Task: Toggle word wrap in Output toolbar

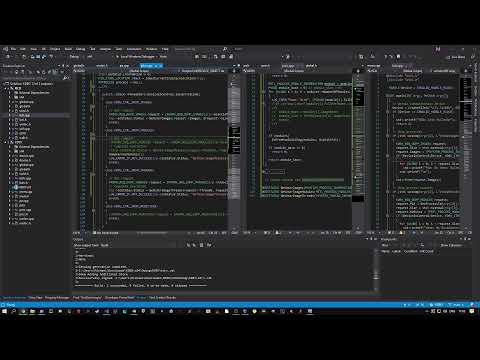Action: (209, 245)
